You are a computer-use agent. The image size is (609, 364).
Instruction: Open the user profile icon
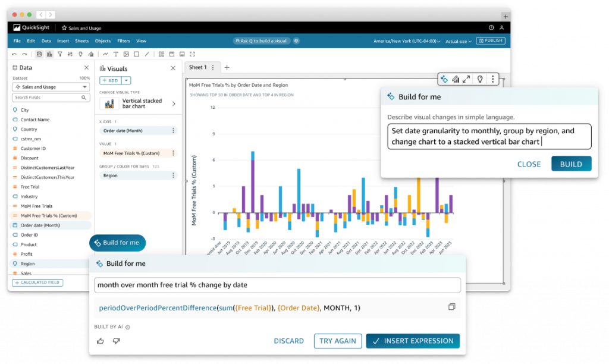point(501,27)
